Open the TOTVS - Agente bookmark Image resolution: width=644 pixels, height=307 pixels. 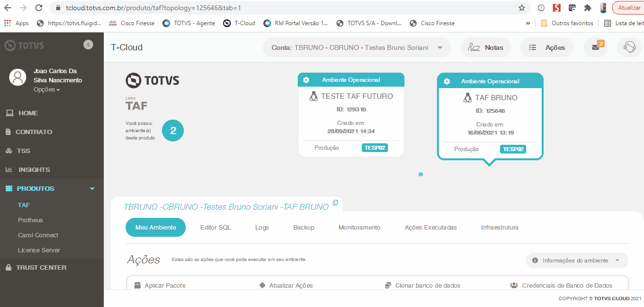(x=189, y=23)
